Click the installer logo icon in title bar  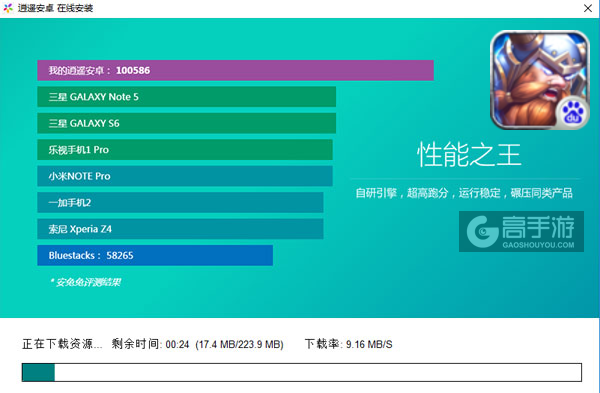tap(8, 8)
